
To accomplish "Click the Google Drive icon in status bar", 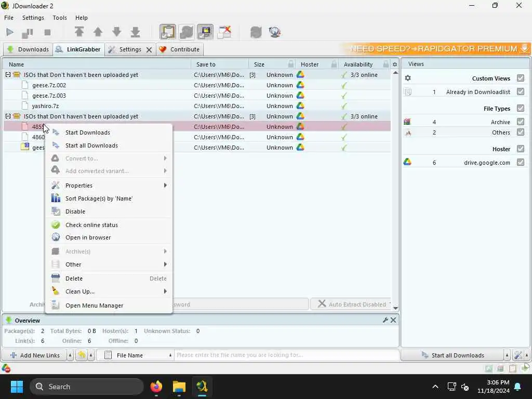I will pos(6,368).
